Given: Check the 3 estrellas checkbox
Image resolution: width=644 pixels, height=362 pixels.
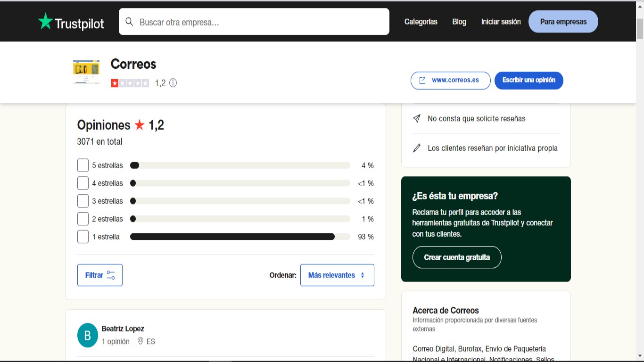Looking at the screenshot, I should point(83,201).
